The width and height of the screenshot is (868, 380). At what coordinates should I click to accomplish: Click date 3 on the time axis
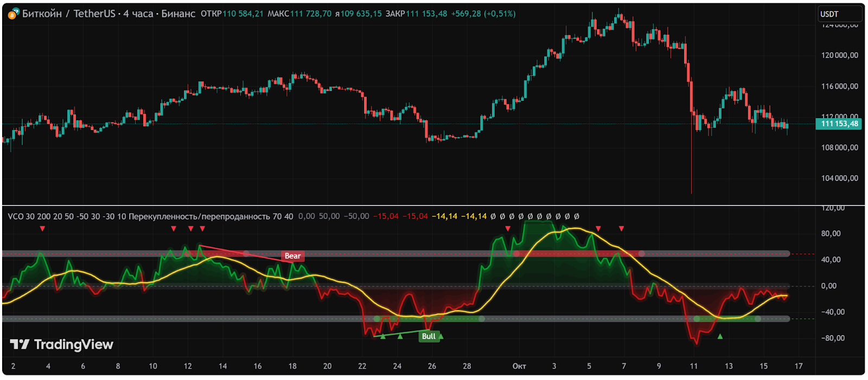[554, 366]
